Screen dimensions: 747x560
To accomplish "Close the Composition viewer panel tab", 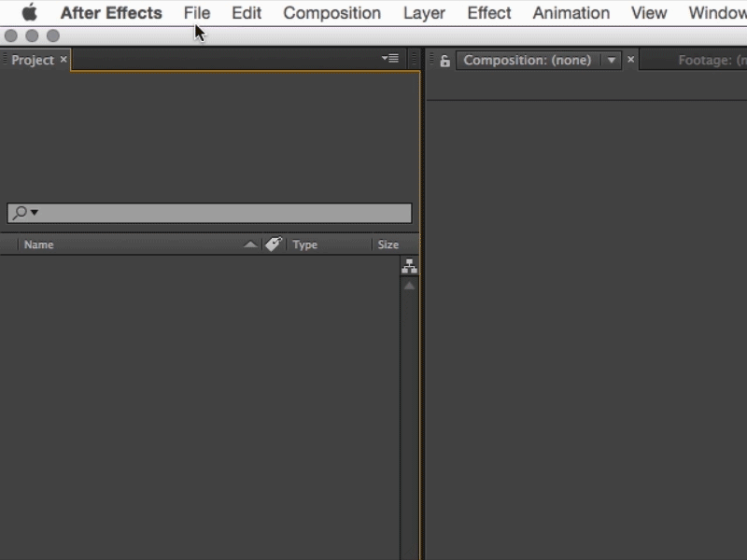I will pyautogui.click(x=630, y=60).
